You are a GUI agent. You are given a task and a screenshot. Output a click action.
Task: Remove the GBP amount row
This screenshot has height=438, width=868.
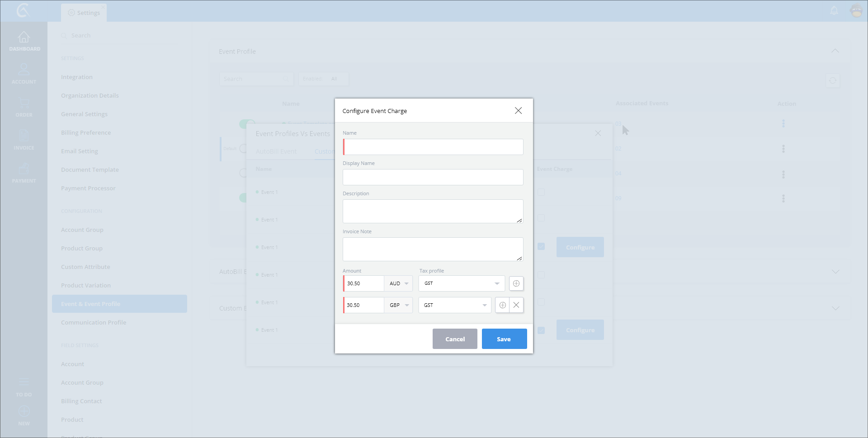click(516, 305)
